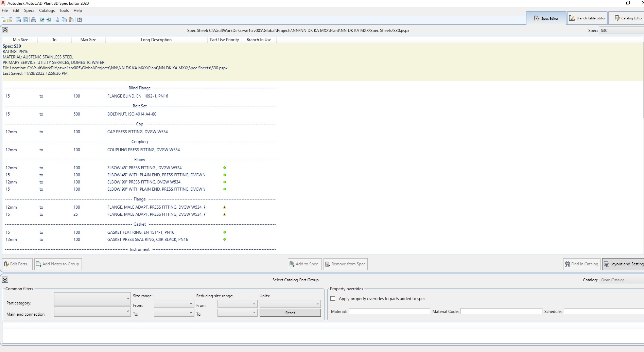Open the Units dropdown
The height and width of the screenshot is (352, 644).
click(290, 304)
